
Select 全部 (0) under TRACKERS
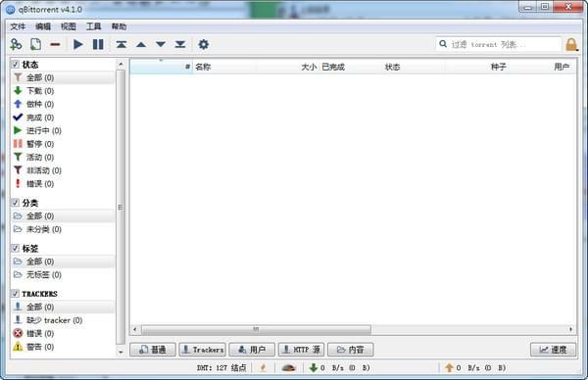pyautogui.click(x=63, y=307)
